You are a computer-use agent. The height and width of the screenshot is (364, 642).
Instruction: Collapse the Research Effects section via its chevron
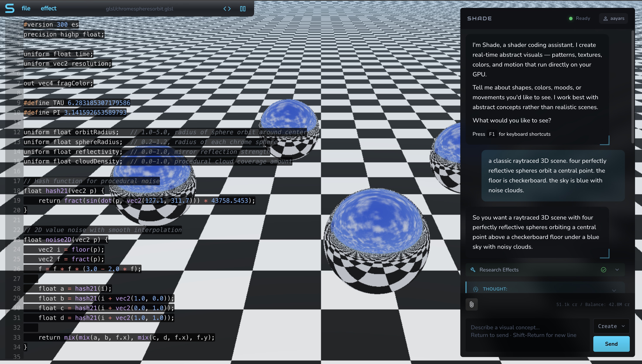[617, 270]
